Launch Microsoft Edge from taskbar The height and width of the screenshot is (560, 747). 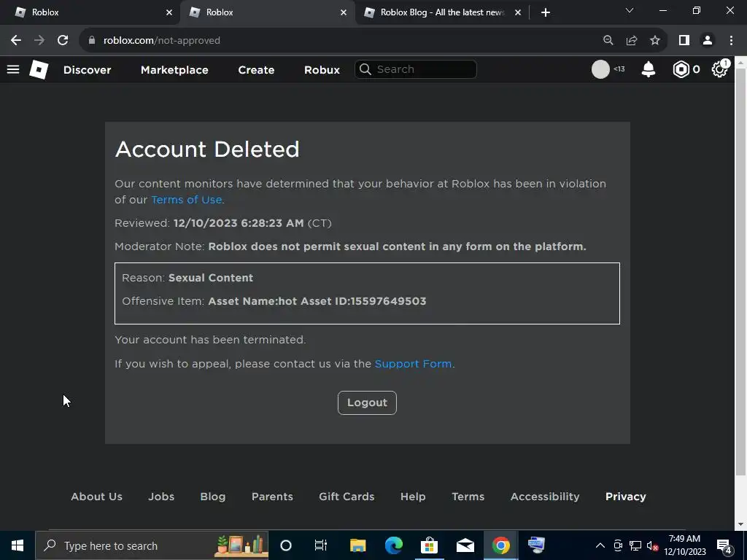(x=393, y=545)
